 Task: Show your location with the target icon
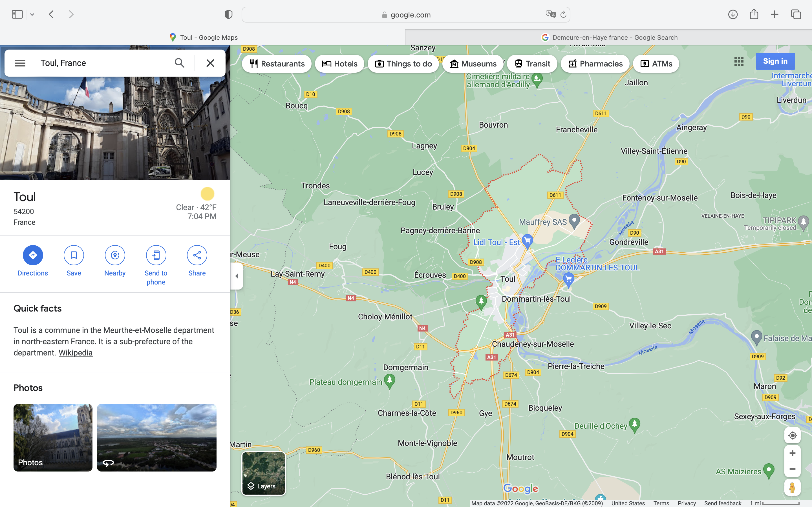(x=792, y=435)
